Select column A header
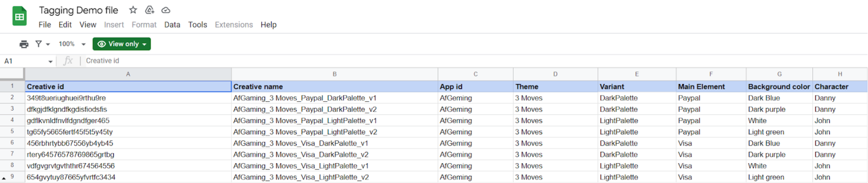 tap(128, 74)
